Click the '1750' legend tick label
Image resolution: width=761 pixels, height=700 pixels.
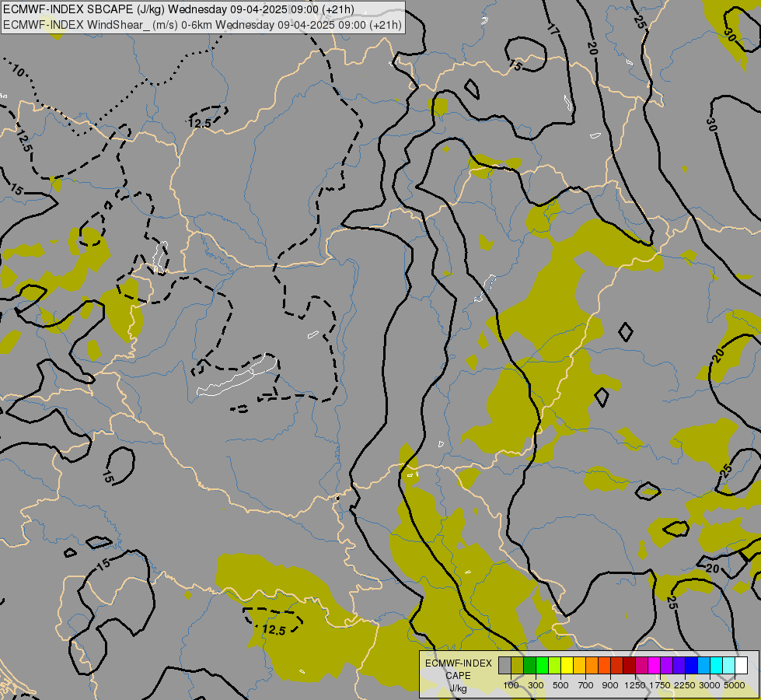click(x=660, y=685)
